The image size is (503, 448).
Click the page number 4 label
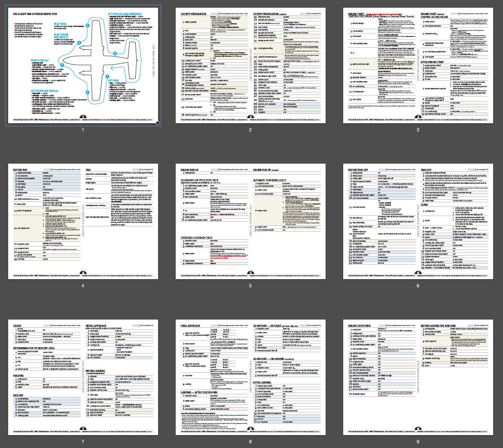click(83, 285)
